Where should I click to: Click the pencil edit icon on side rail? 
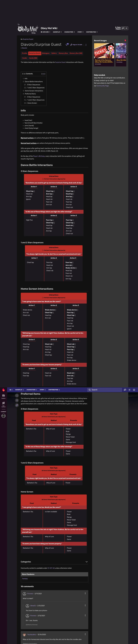(17, 405)
